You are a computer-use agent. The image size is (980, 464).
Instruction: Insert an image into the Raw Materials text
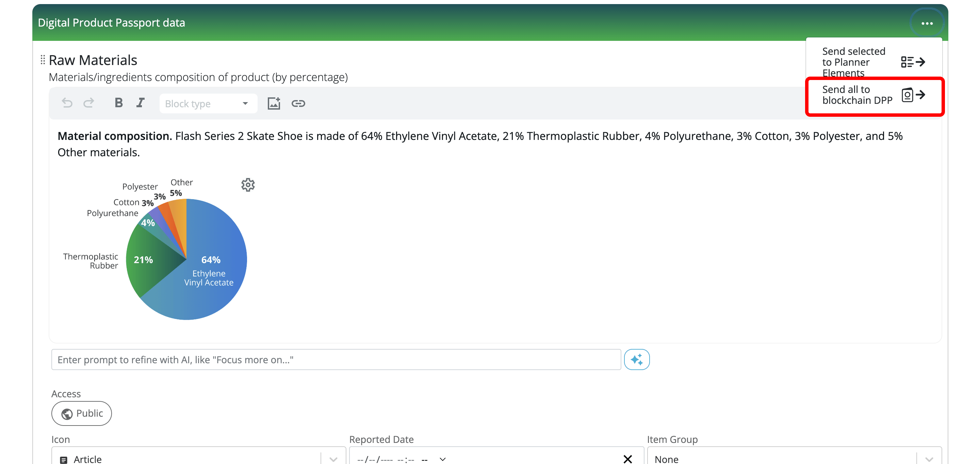tap(274, 103)
